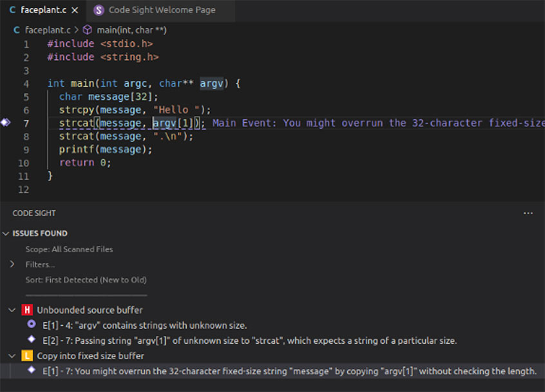Click the symbol icon before main(int, char **)
This screenshot has width=545, height=392.
point(88,29)
